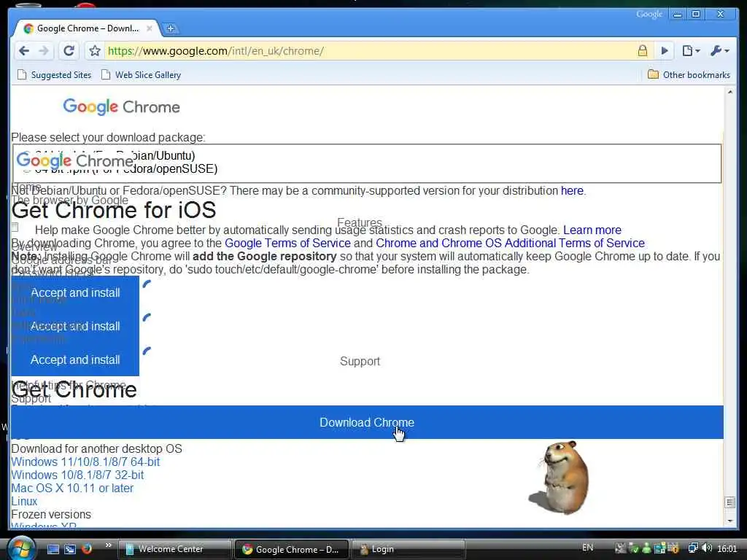The width and height of the screenshot is (747, 560).
Task: Switch to Login taskbar window
Action: click(409, 549)
